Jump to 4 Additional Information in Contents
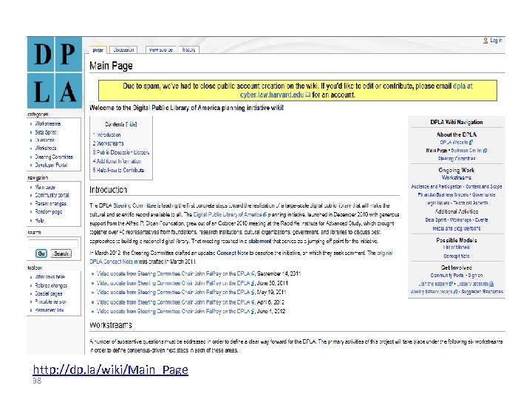The image size is (532, 399). 117,161
